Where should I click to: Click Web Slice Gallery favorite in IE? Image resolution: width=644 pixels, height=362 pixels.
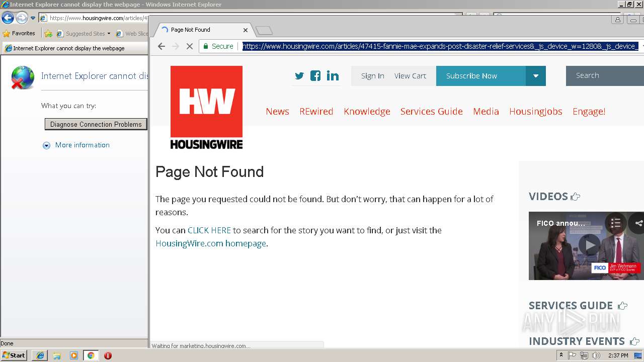coord(132,34)
